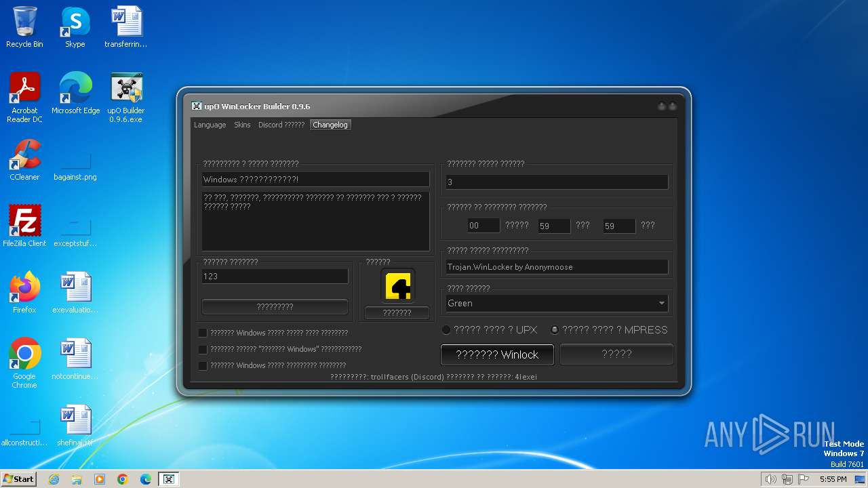Edit the seconds field, the last 59

pyautogui.click(x=620, y=226)
